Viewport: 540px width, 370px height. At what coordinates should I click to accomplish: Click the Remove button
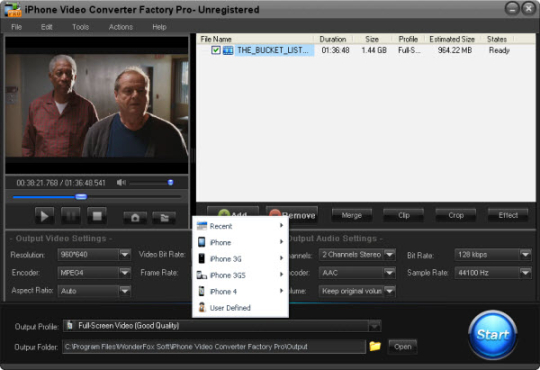coord(292,215)
